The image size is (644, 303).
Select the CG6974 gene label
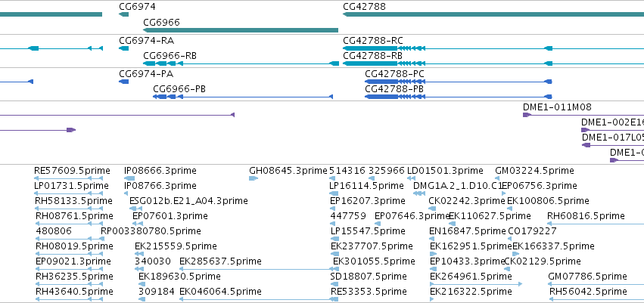point(137,7)
